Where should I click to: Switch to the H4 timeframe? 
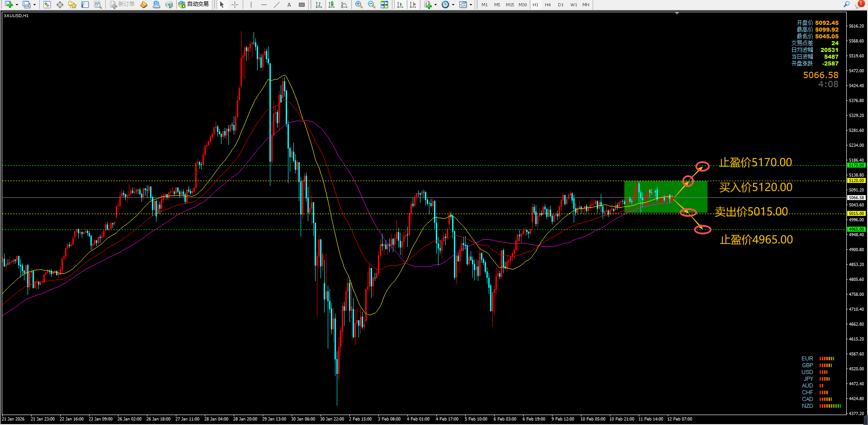click(x=548, y=5)
